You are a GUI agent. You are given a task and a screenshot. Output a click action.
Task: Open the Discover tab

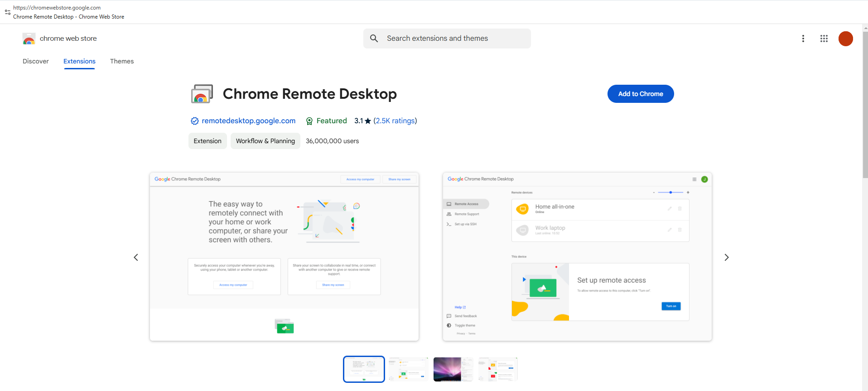(x=36, y=61)
